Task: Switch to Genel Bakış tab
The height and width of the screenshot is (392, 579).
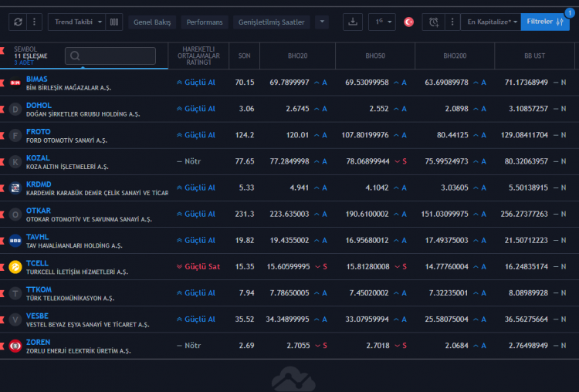Action: (x=152, y=22)
